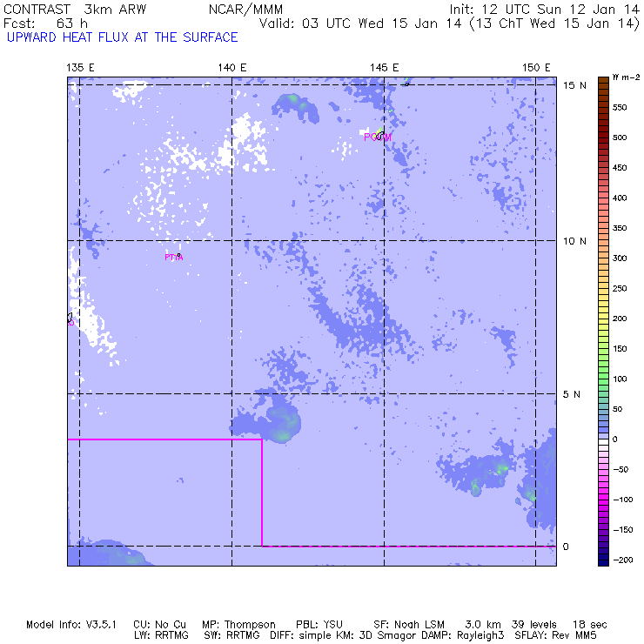The image size is (644, 644).
Task: Click the "250" color scale label
Action: 620,288
